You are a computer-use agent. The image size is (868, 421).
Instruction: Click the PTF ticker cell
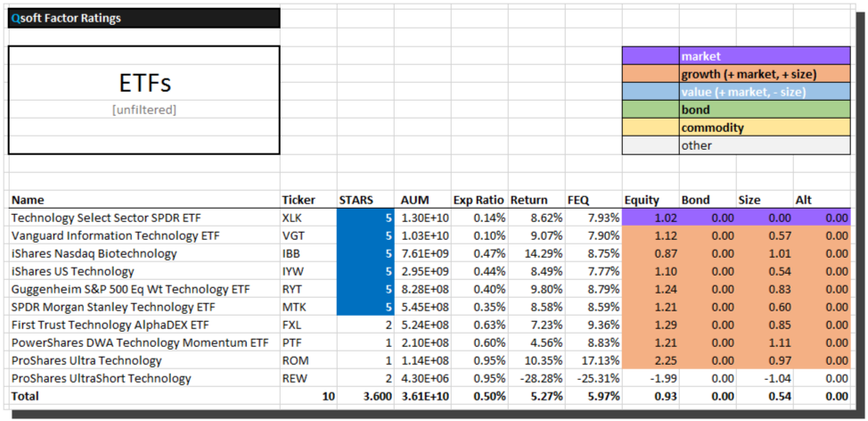point(308,343)
